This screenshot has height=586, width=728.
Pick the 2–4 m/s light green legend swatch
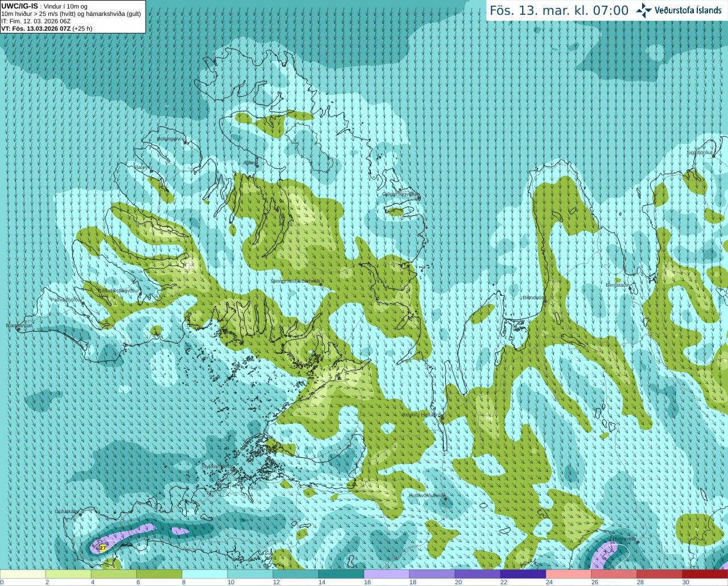tap(68, 574)
